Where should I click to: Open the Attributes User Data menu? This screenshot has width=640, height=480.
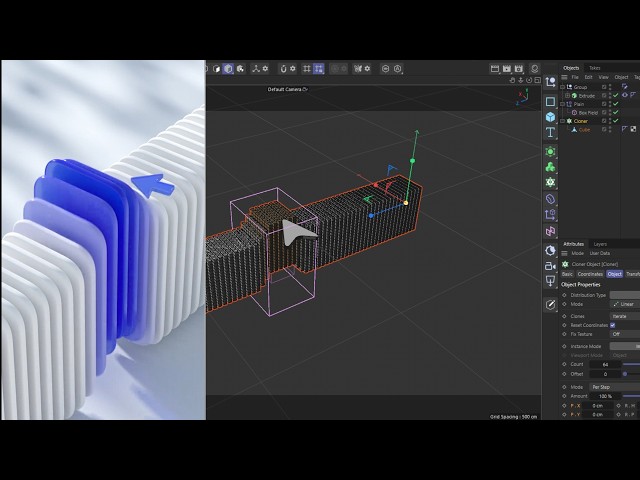pos(600,253)
